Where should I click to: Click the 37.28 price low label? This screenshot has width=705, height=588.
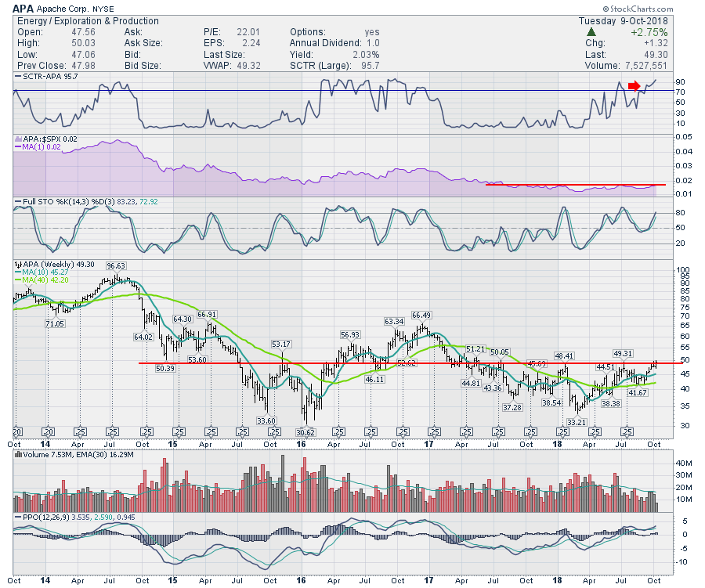click(x=512, y=407)
